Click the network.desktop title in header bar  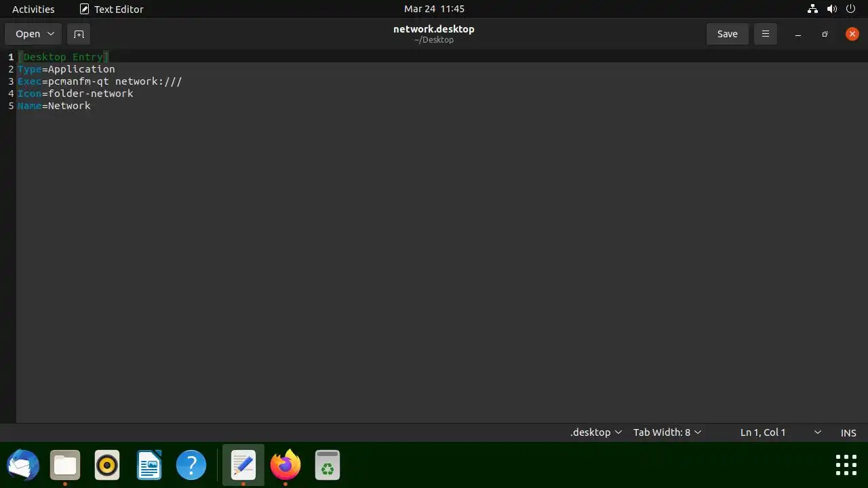434,29
